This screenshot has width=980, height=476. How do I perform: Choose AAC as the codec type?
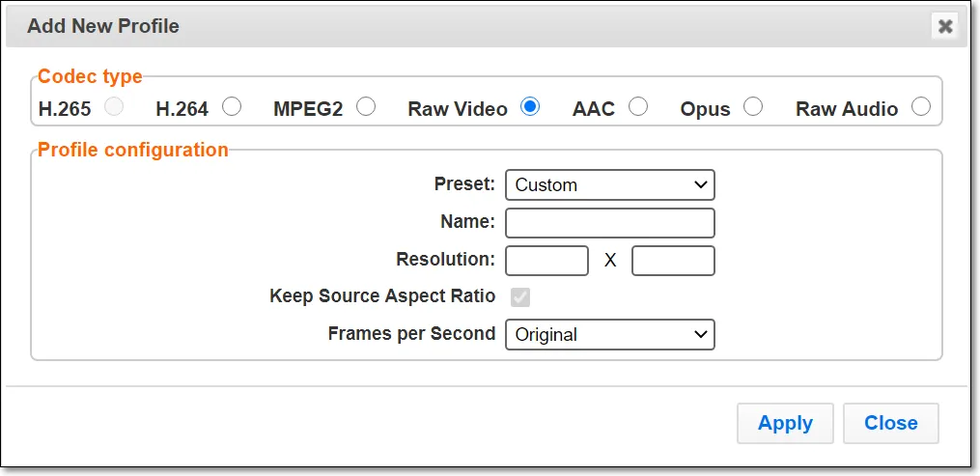(638, 107)
